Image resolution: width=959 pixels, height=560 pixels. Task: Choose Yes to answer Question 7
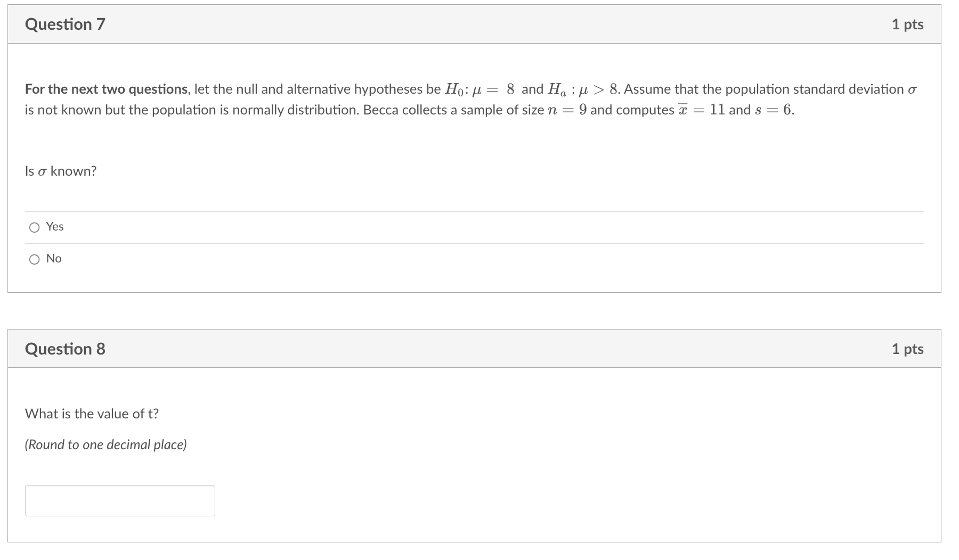tap(34, 227)
